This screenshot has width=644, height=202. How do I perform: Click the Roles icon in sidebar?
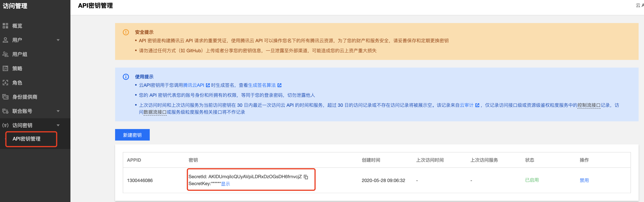click(5, 83)
